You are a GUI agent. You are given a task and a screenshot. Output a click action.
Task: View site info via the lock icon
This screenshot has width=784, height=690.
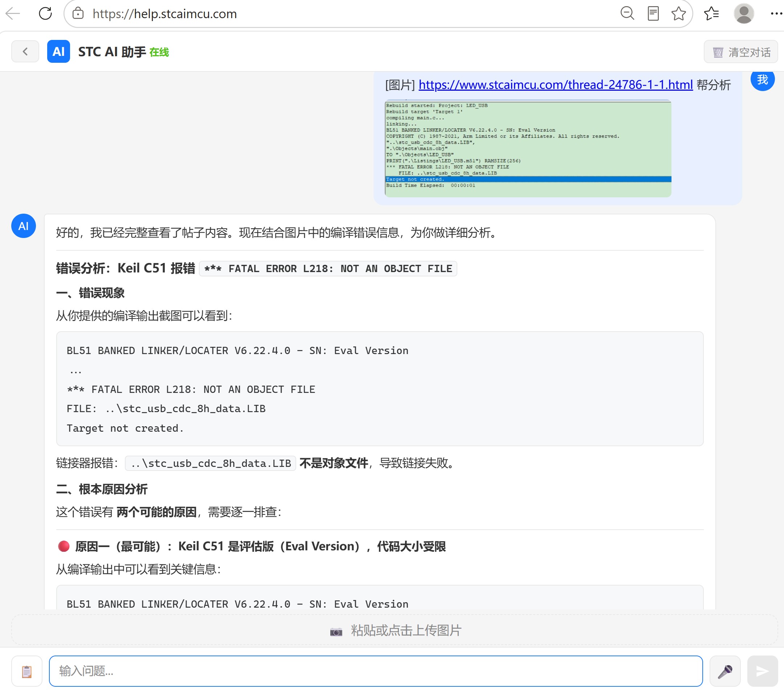point(78,14)
